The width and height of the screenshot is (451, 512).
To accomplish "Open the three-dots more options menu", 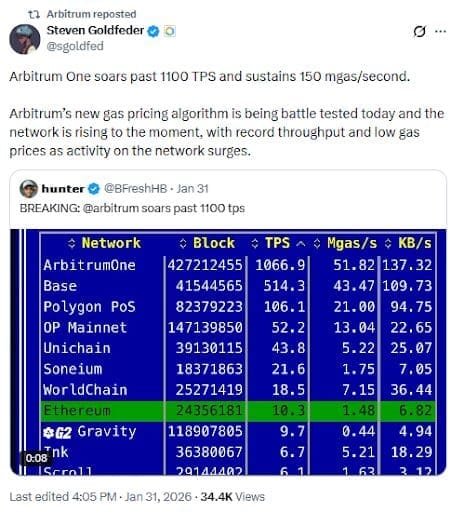I will coord(440,31).
